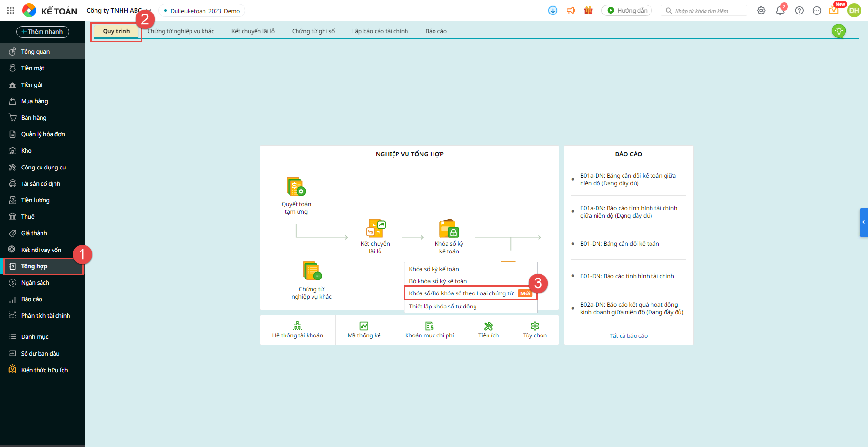Image resolution: width=868 pixels, height=447 pixels.
Task: Open Chứng từ nghiệp vụ khác icon
Action: [x=312, y=270]
